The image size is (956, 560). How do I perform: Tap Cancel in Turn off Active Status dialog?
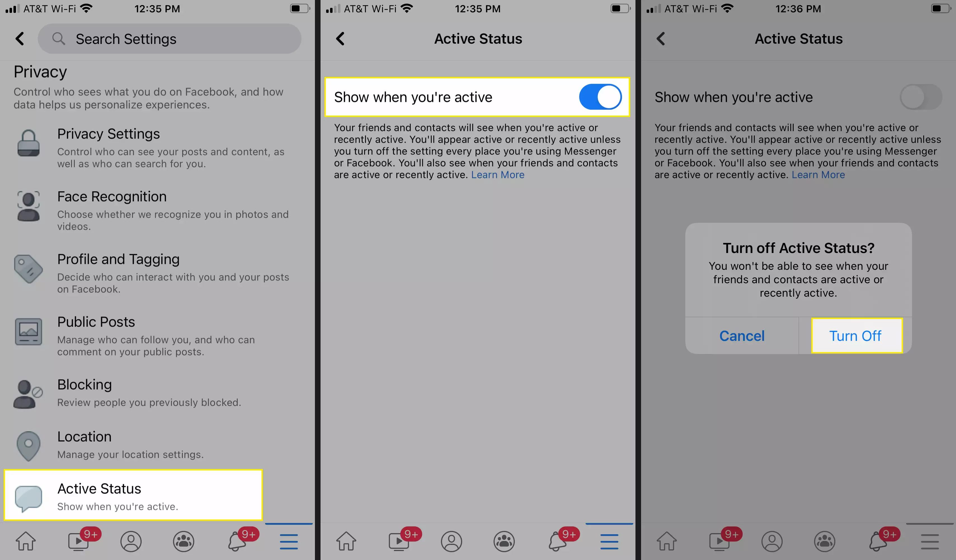[x=741, y=335]
